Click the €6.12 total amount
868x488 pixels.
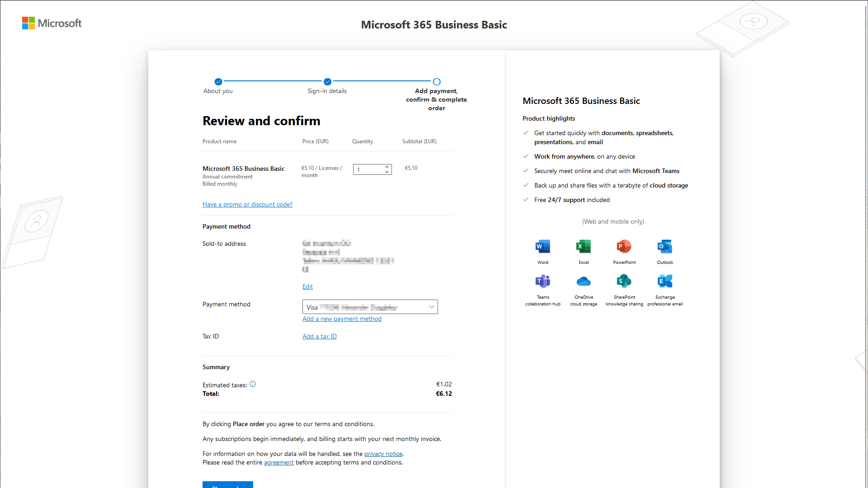point(444,394)
